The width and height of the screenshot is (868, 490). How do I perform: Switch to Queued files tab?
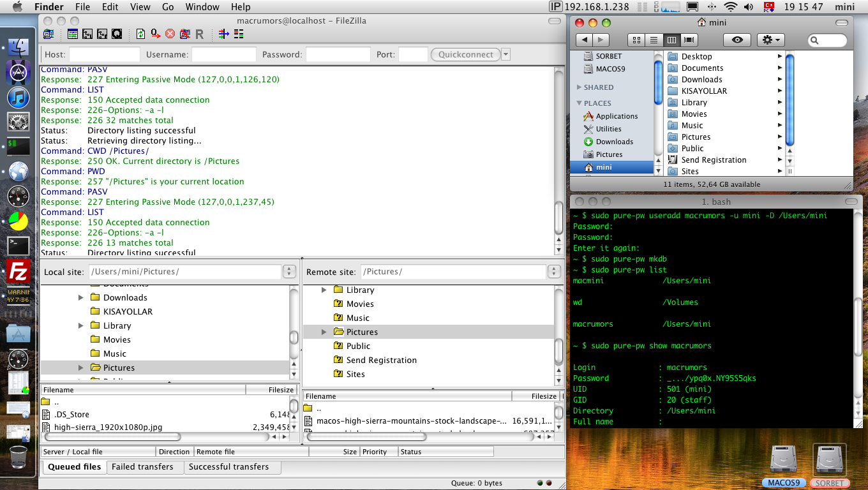(74, 466)
